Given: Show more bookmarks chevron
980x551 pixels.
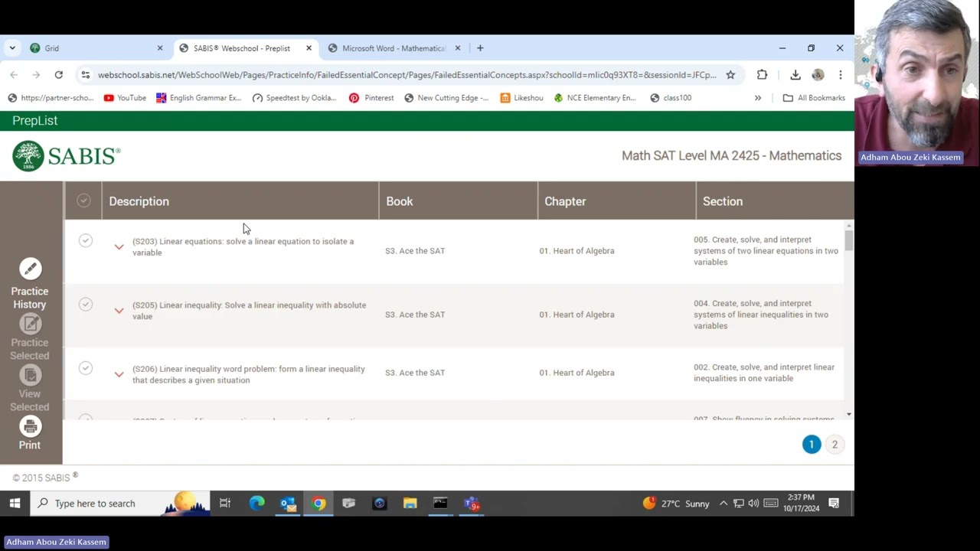Looking at the screenshot, I should point(758,98).
